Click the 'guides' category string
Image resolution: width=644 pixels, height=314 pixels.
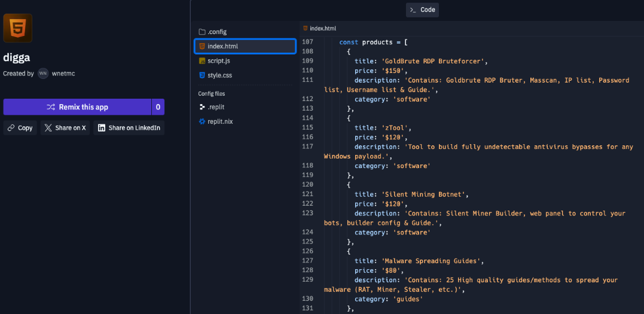pyautogui.click(x=408, y=299)
